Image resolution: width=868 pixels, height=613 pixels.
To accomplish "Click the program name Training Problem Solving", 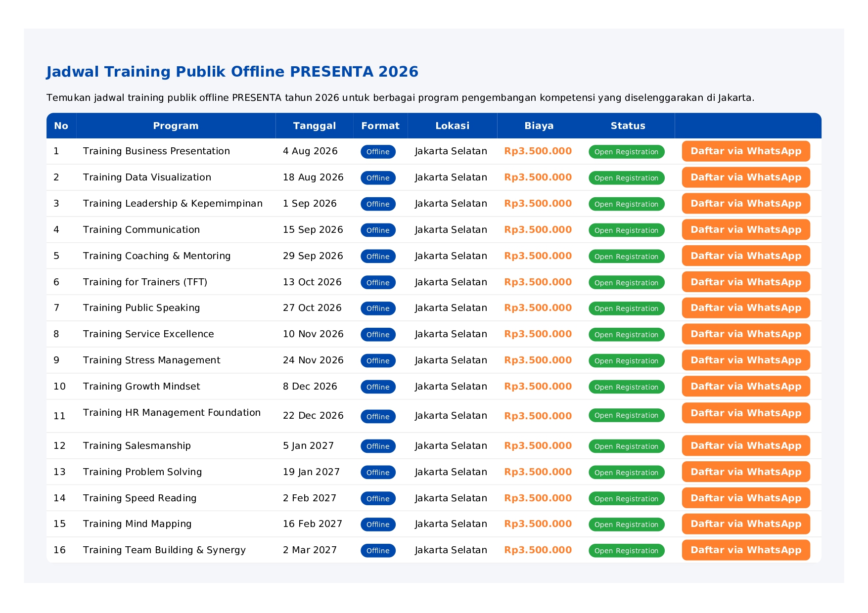I will 142,472.
